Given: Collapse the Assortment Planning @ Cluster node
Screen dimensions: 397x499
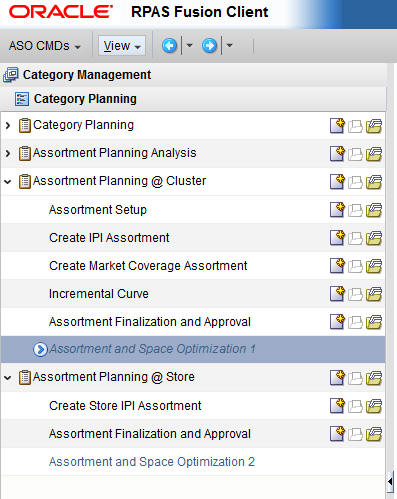Looking at the screenshot, I should [x=8, y=182].
